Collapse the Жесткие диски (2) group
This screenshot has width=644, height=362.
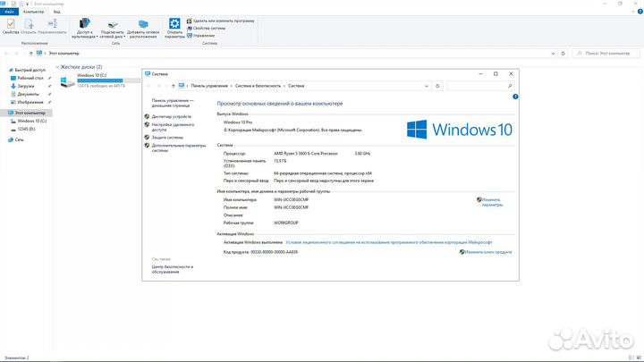[57, 67]
